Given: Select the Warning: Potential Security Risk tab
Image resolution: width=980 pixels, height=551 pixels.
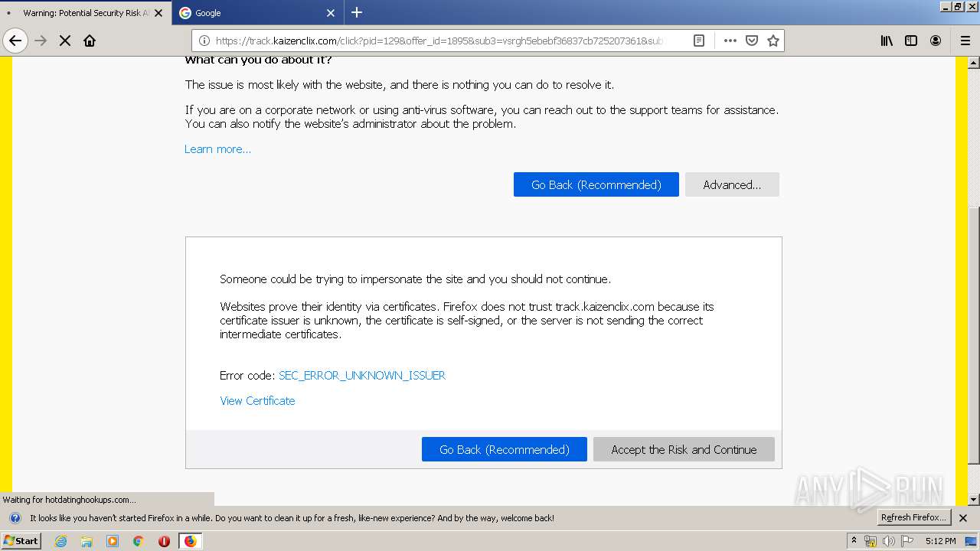Looking at the screenshot, I should point(84,13).
